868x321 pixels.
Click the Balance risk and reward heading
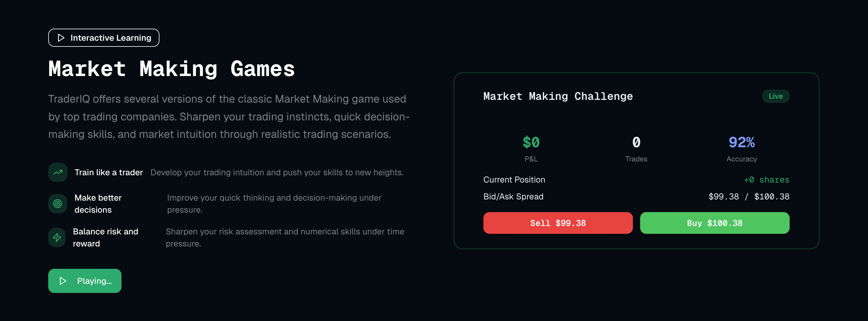tap(105, 237)
